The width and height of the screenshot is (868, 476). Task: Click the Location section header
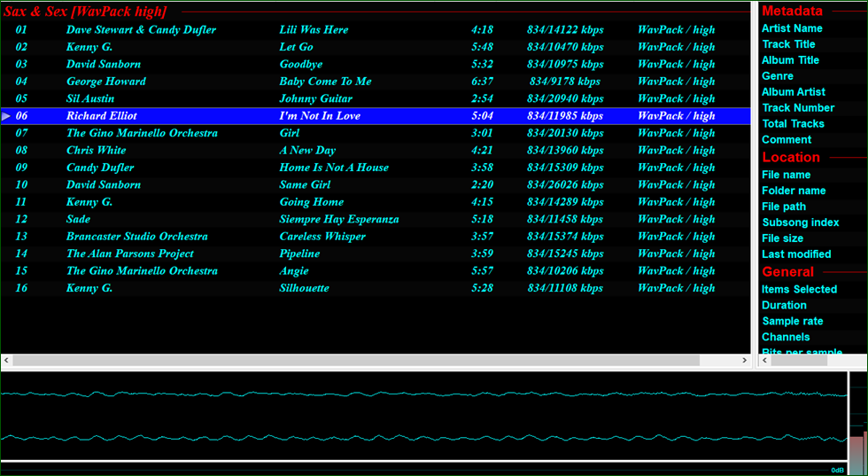(x=791, y=158)
